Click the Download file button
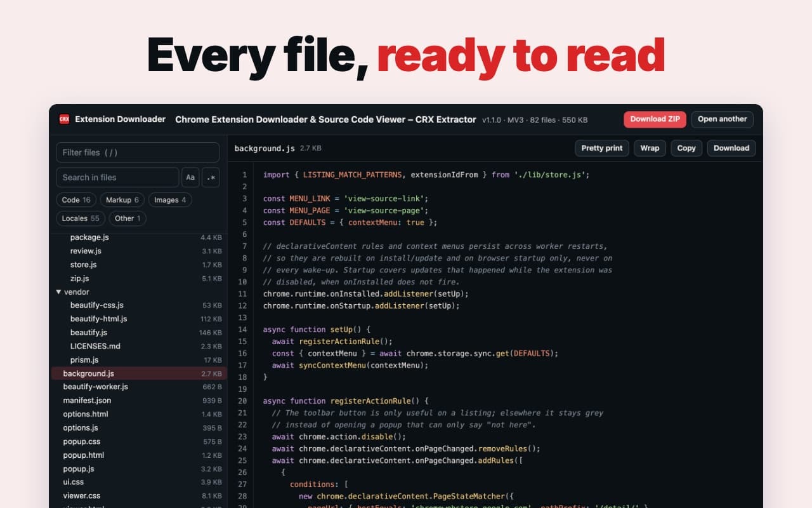 pyautogui.click(x=731, y=148)
